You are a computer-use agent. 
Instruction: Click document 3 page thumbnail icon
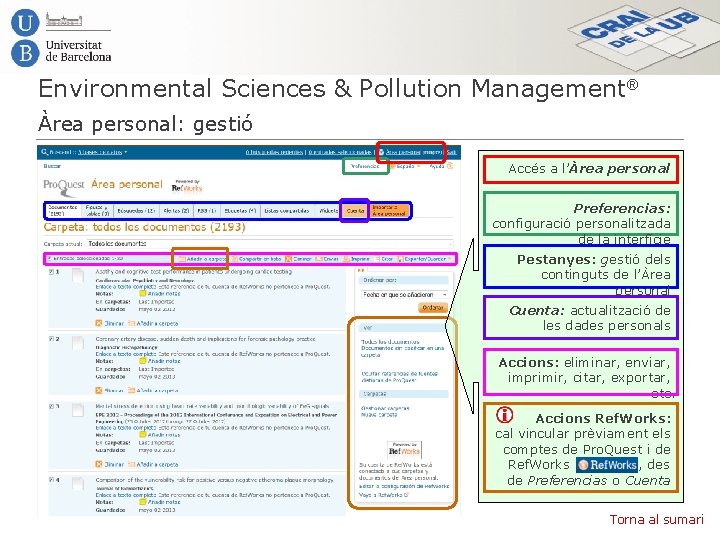pos(78,410)
